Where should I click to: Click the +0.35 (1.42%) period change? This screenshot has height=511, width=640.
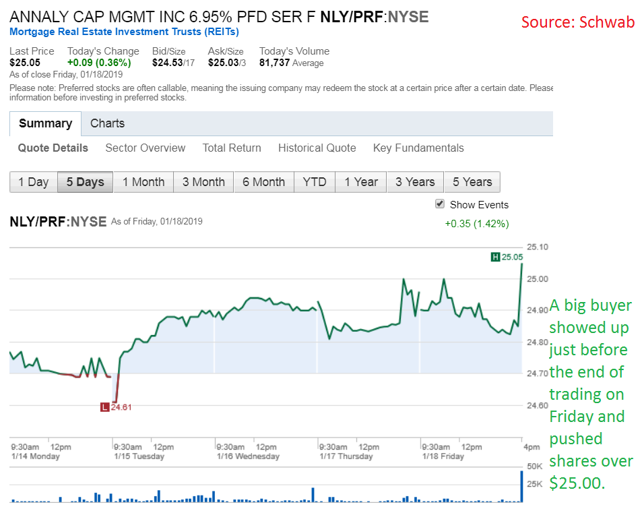click(x=477, y=224)
